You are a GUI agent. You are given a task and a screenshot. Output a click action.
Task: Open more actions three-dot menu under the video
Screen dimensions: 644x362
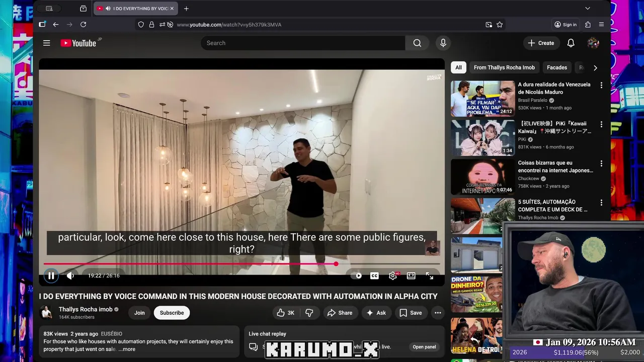(x=438, y=313)
